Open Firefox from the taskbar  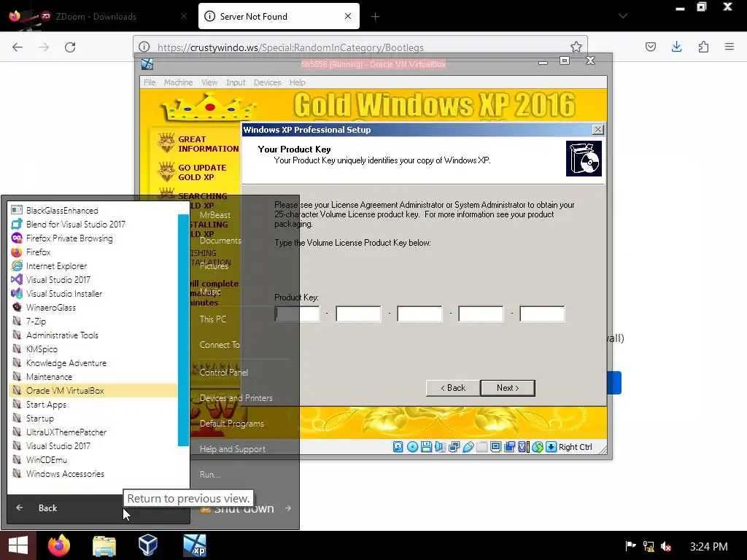tap(59, 545)
